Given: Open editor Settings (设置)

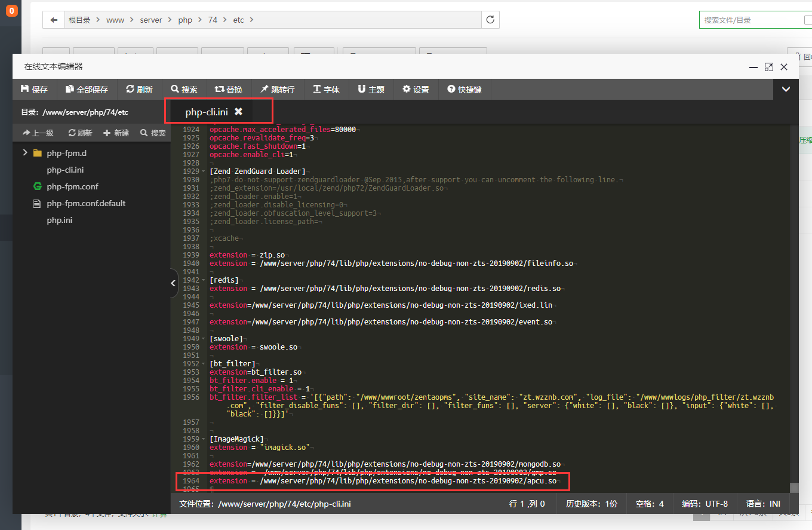Looking at the screenshot, I should [416, 90].
